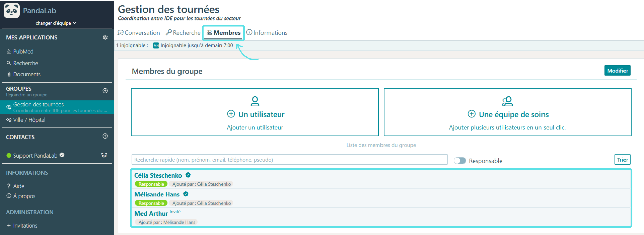Switch to the Conversation tab
644x235 pixels.
point(139,33)
